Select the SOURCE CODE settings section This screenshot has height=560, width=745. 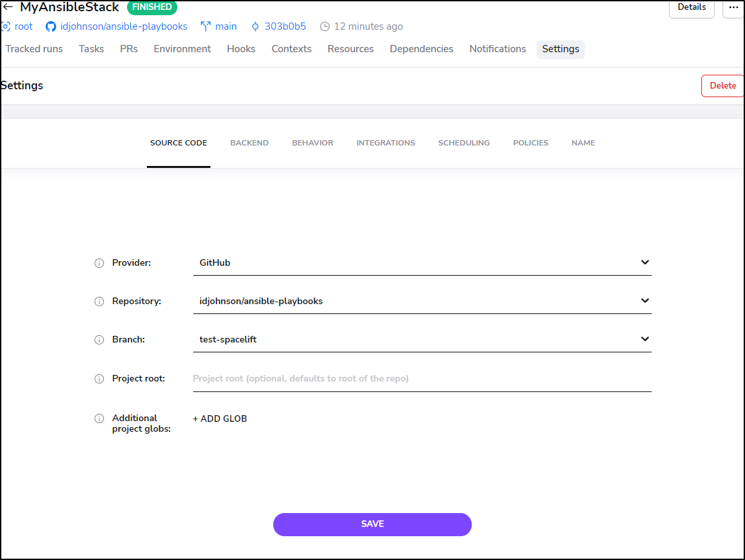click(179, 143)
